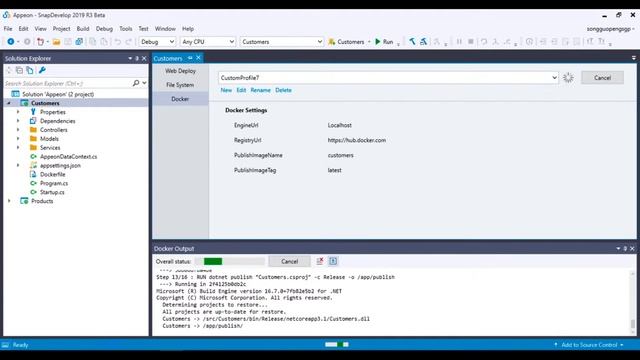Click the Show All Files icon in Solution Explorer
This screenshot has height=360, width=640.
(x=30, y=70)
